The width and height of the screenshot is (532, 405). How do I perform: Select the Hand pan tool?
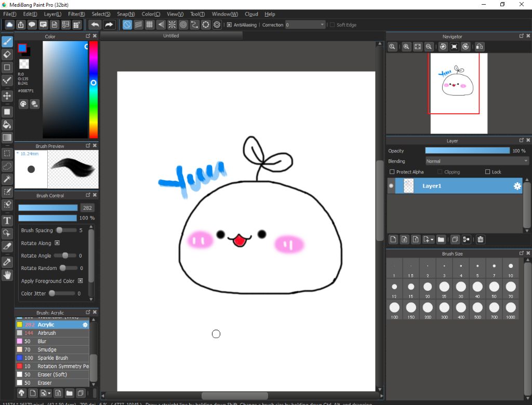(x=7, y=275)
